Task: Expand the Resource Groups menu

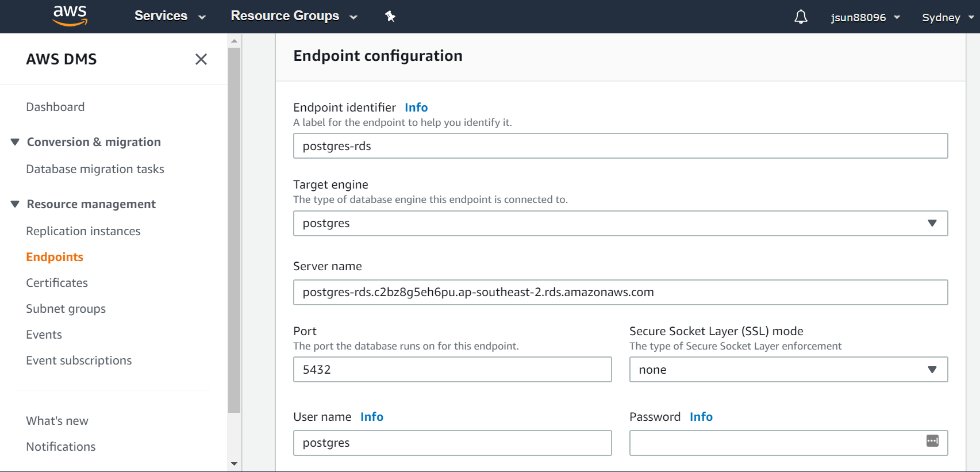Action: (x=294, y=16)
